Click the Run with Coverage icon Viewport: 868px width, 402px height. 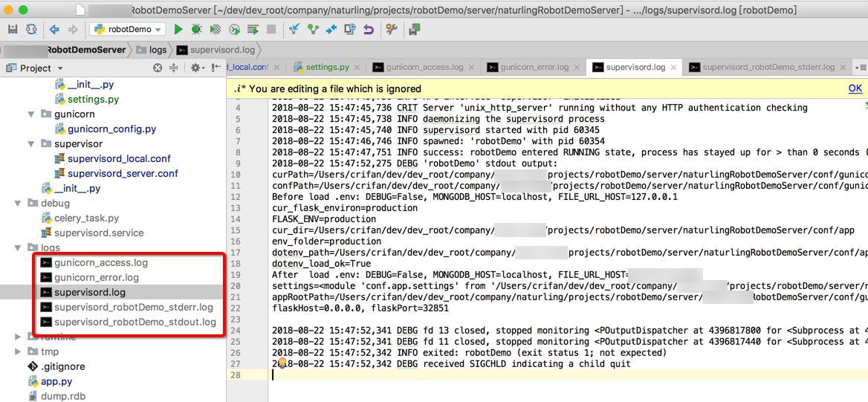click(x=216, y=29)
